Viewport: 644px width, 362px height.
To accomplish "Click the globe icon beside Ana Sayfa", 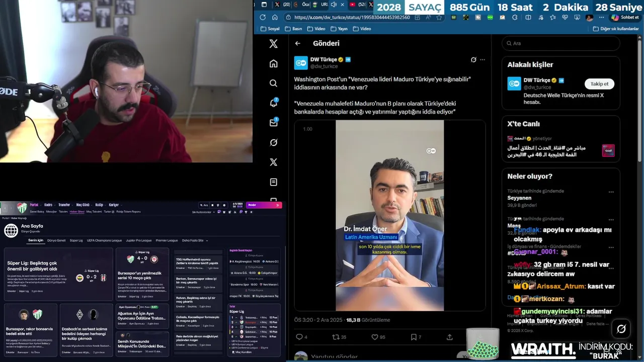I will (11, 230).
